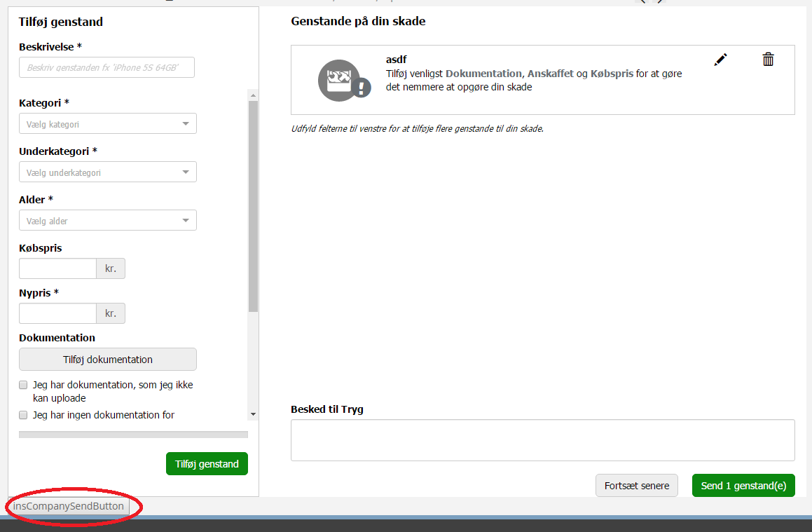This screenshot has width=812, height=532.
Task: Click the Tilføj dokumentation button
Action: click(108, 360)
